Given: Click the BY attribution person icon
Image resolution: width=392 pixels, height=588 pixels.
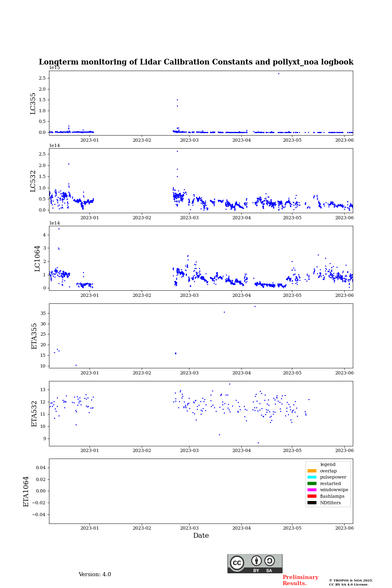Looking at the screenshot, I should coord(256,561).
